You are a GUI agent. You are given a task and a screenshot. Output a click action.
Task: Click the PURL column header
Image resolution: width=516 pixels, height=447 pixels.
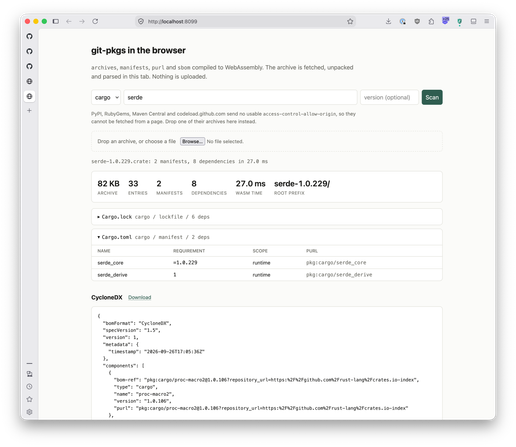[x=312, y=251]
